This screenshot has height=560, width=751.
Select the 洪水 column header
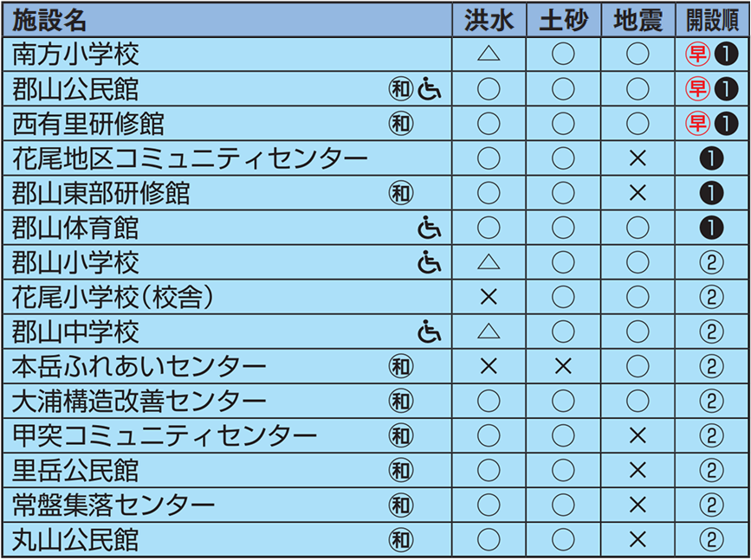tap(489, 21)
